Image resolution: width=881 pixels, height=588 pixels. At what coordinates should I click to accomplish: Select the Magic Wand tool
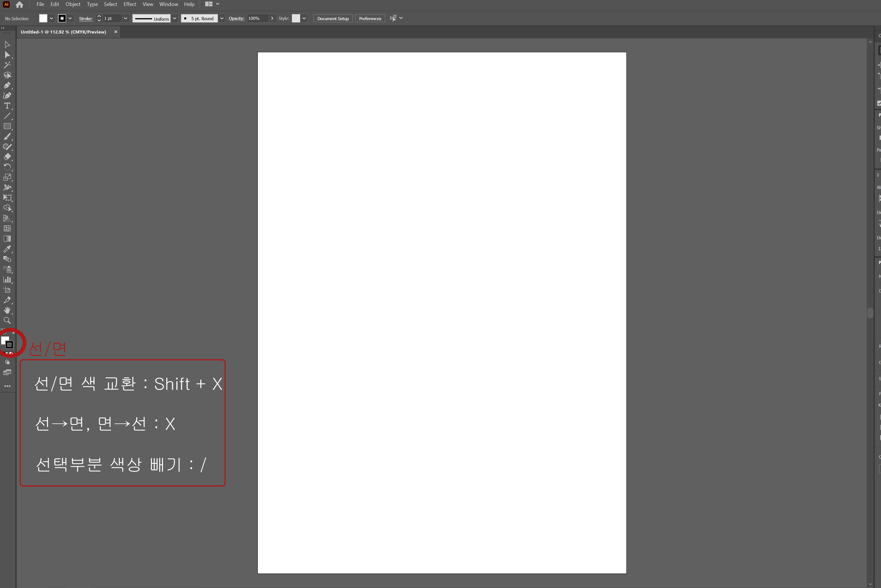[x=7, y=65]
